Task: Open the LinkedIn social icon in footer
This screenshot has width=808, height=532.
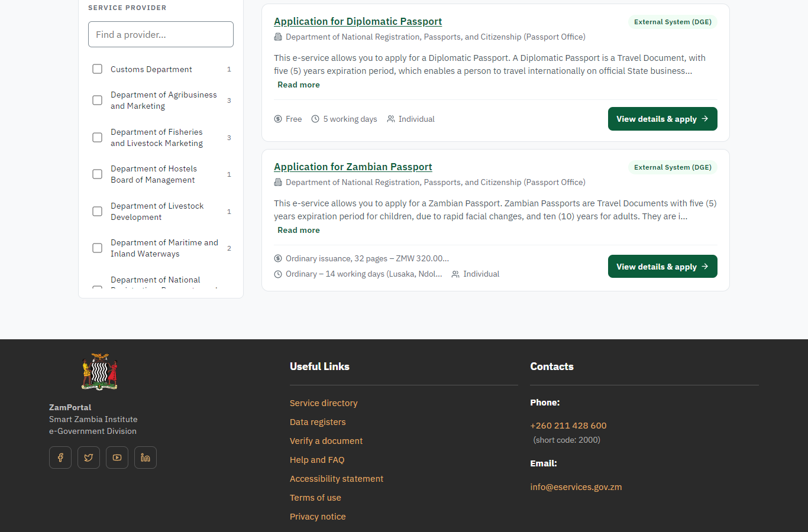Action: pyautogui.click(x=146, y=458)
